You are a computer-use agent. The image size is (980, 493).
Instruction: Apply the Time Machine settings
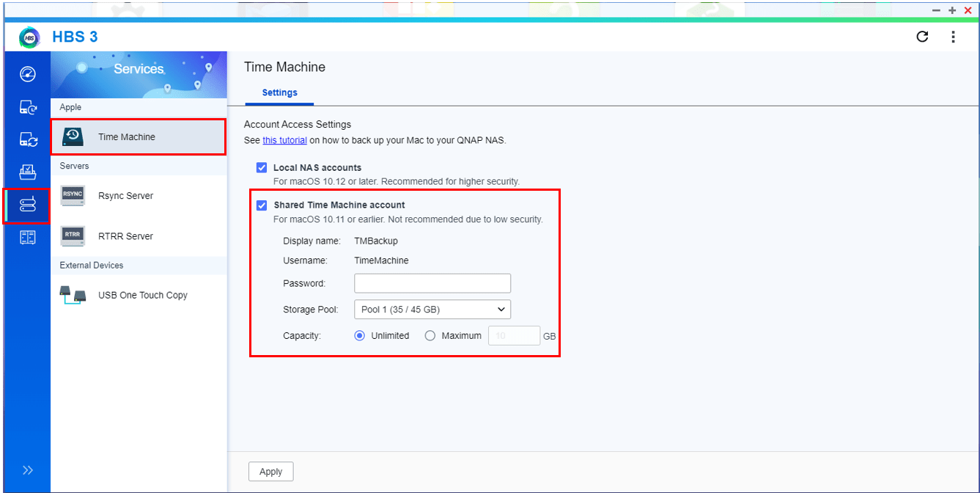270,471
